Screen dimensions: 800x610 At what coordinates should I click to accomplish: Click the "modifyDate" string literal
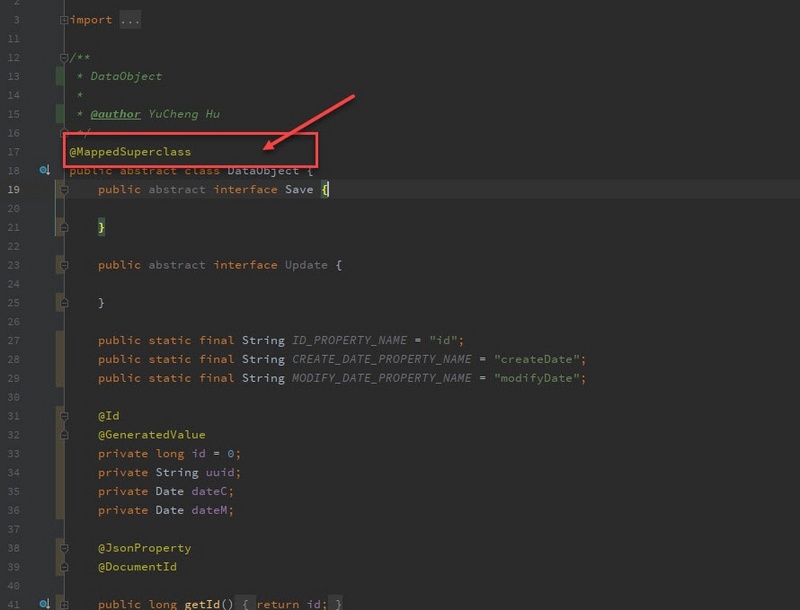pyautogui.click(x=537, y=378)
